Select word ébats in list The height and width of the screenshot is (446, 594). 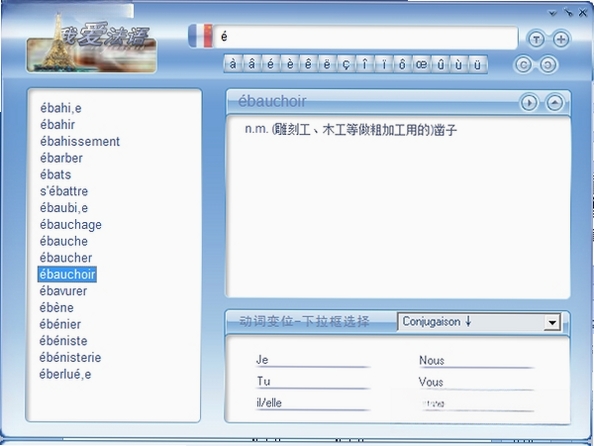click(55, 175)
